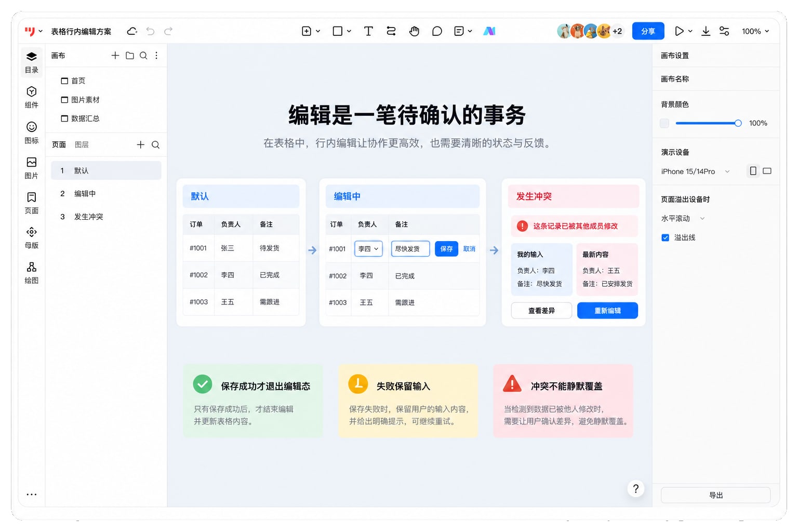Open the 母版 master panel
Screen dimensions: 798x532
click(32, 237)
